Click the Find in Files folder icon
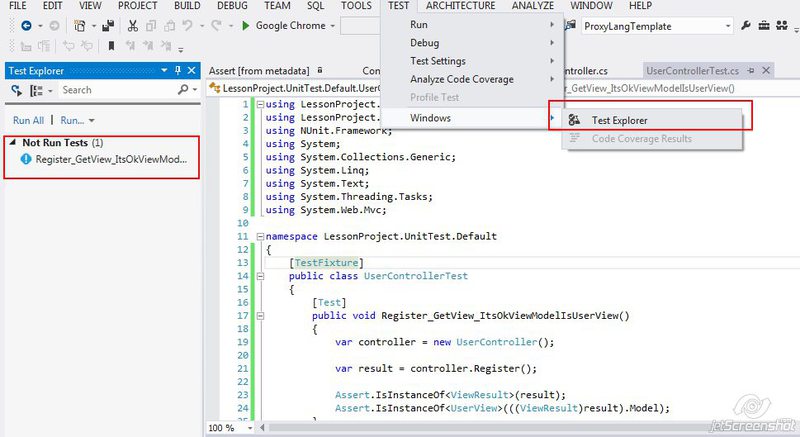Viewport: 800px width, 437px height. click(570, 25)
